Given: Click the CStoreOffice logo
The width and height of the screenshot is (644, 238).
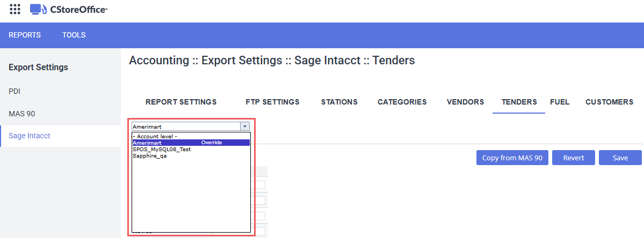Looking at the screenshot, I should (x=69, y=9).
